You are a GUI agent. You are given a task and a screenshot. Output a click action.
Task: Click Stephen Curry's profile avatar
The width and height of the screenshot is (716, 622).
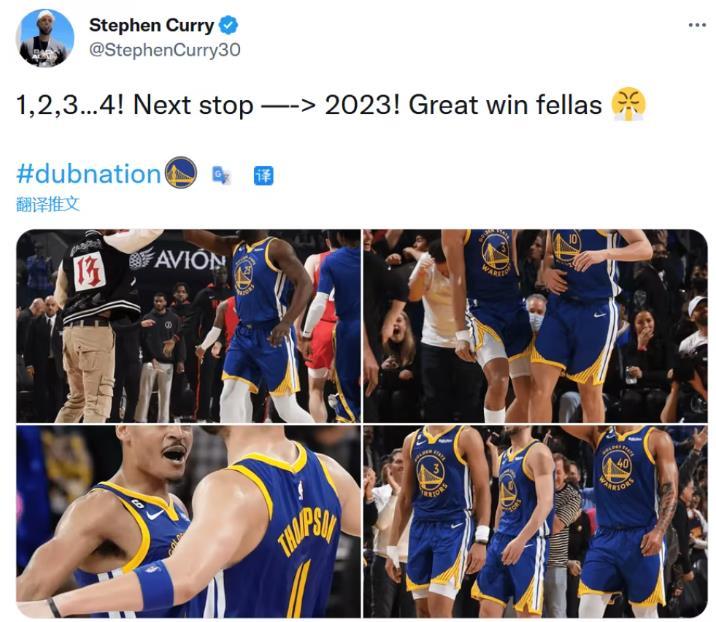[45, 38]
